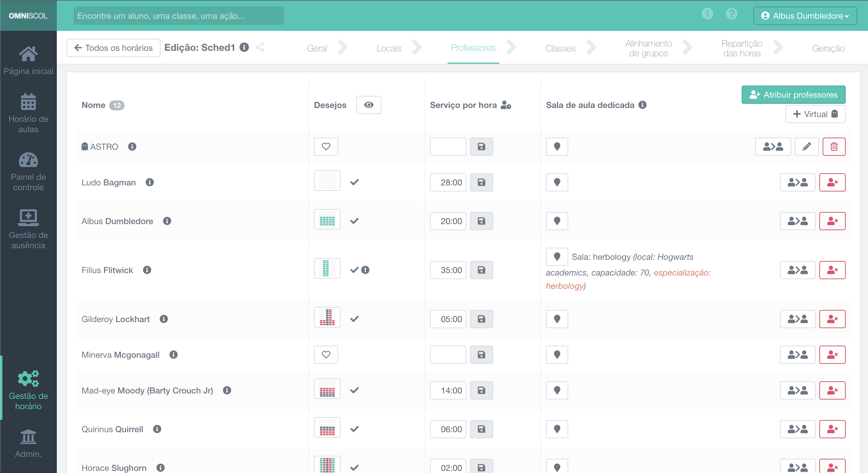Switch to the Classes step tab

pos(560,48)
